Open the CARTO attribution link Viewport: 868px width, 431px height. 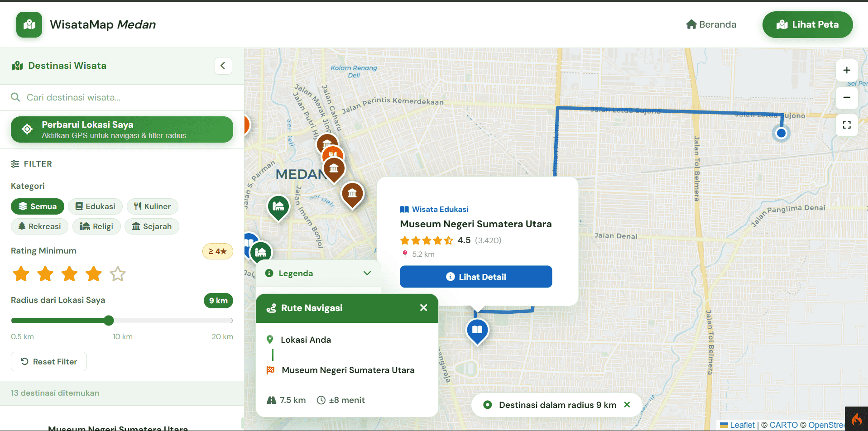(783, 425)
